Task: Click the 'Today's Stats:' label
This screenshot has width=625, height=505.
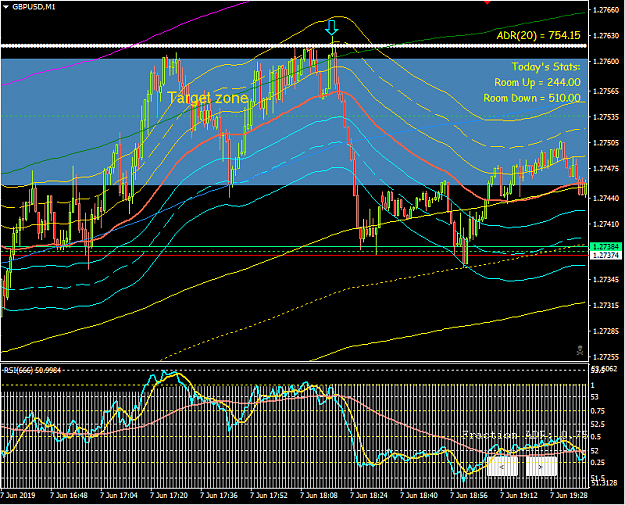Action: coord(546,67)
